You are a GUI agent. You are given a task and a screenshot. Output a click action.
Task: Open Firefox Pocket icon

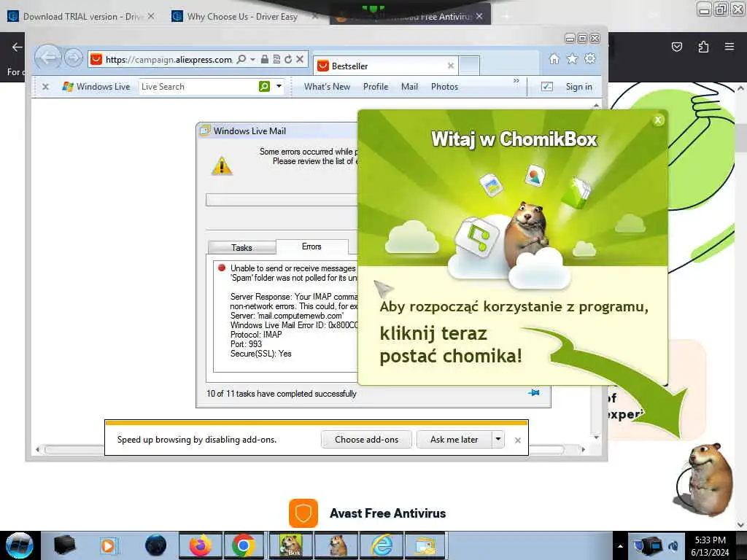(x=676, y=47)
